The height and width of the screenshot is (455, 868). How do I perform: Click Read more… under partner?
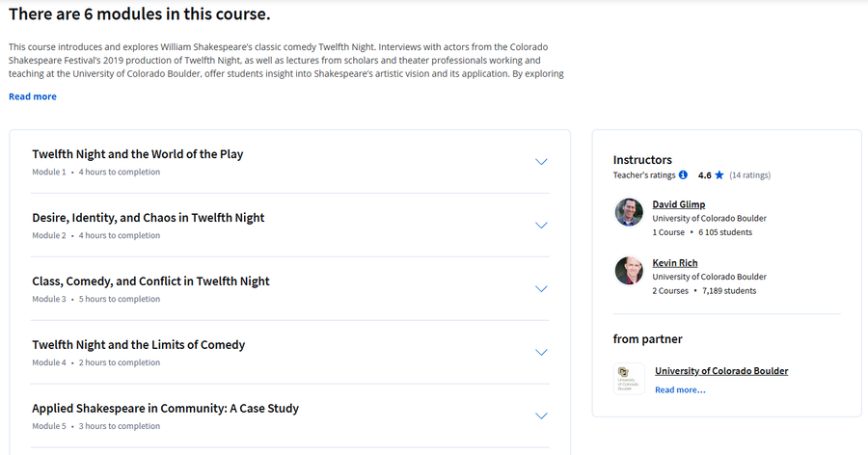680,389
